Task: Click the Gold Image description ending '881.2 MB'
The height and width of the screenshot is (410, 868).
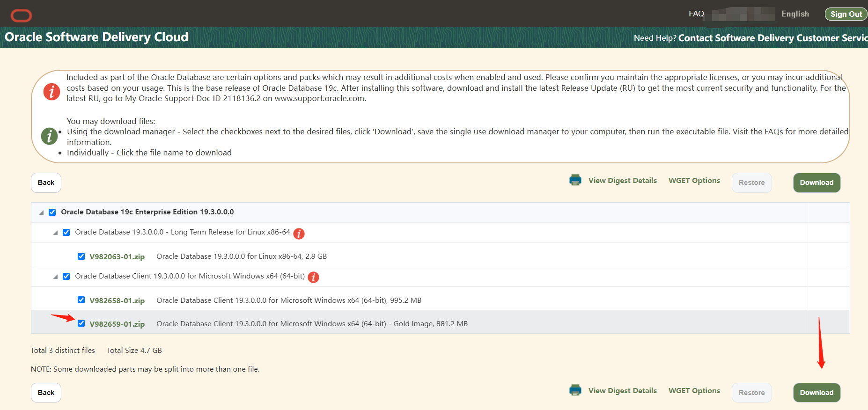Action: point(312,324)
